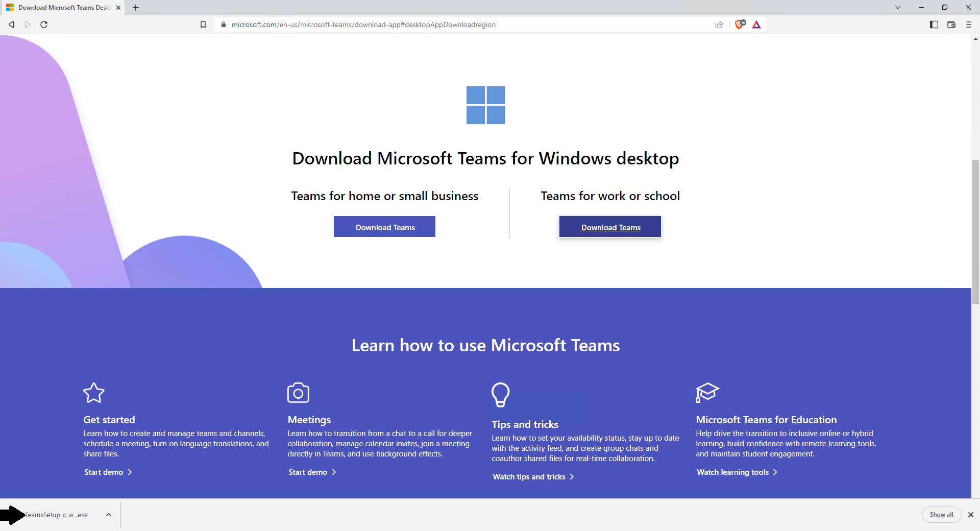Click 'Learn how to use Microsoft Teams' heading

tap(485, 346)
